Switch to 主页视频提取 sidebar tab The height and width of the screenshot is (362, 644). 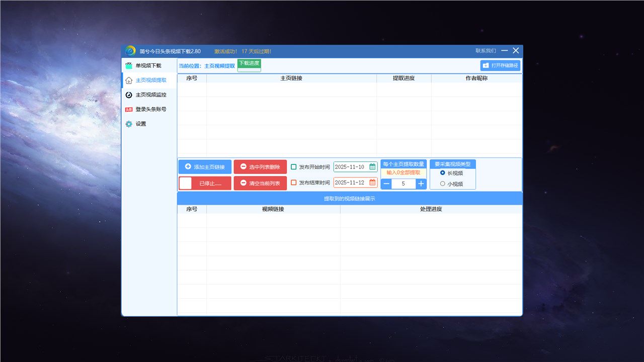tap(150, 80)
